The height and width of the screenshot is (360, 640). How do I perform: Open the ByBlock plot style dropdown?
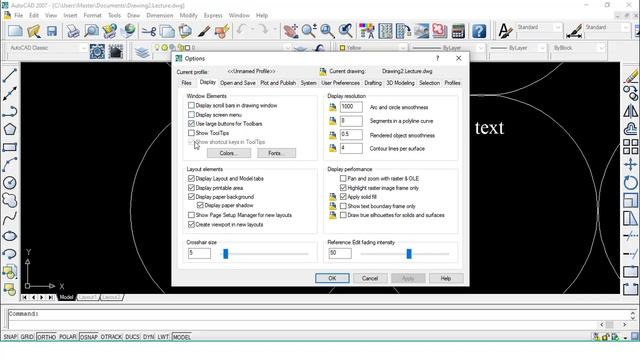(601, 48)
